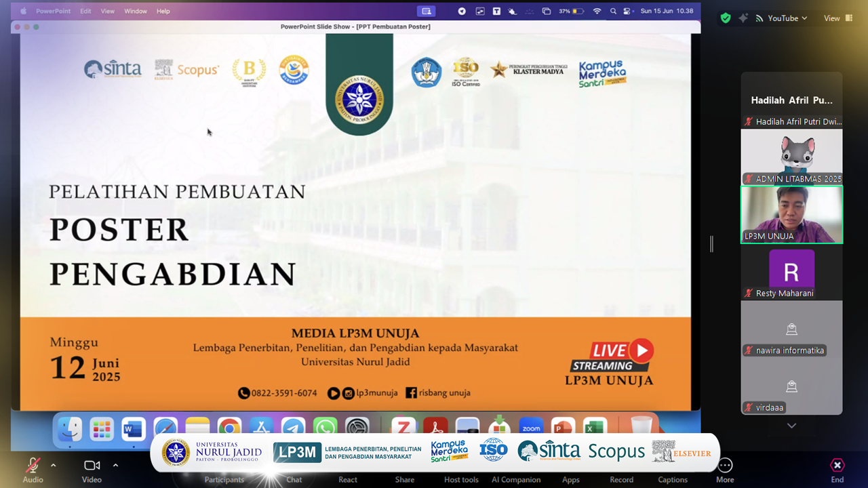Open the Trash in the Dock
The height and width of the screenshot is (488, 868).
(641, 426)
